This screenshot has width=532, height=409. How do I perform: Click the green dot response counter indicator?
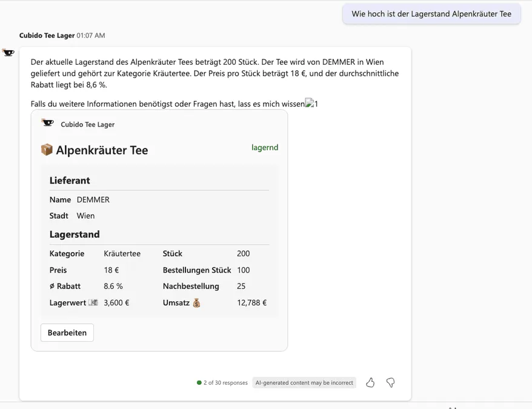point(199,383)
